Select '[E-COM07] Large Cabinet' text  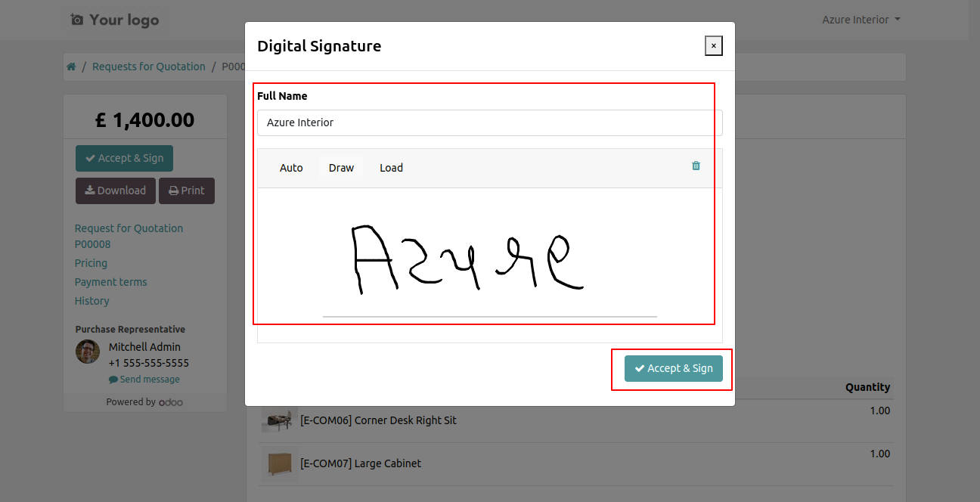(x=361, y=463)
